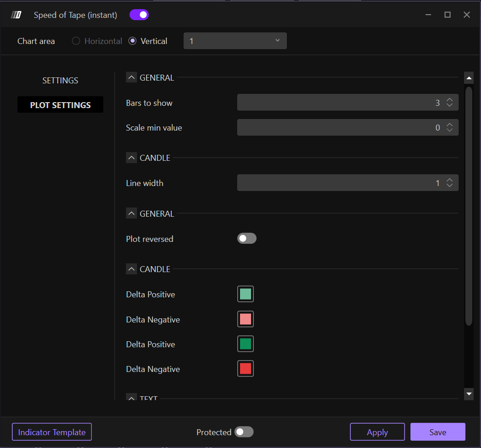Close the indicator settings window
481x448 pixels.
tap(467, 15)
